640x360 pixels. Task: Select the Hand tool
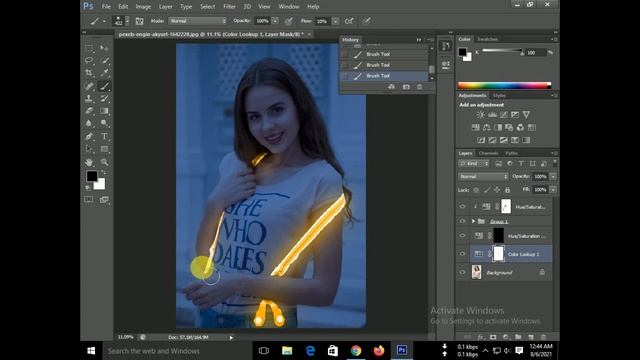tap(89, 162)
